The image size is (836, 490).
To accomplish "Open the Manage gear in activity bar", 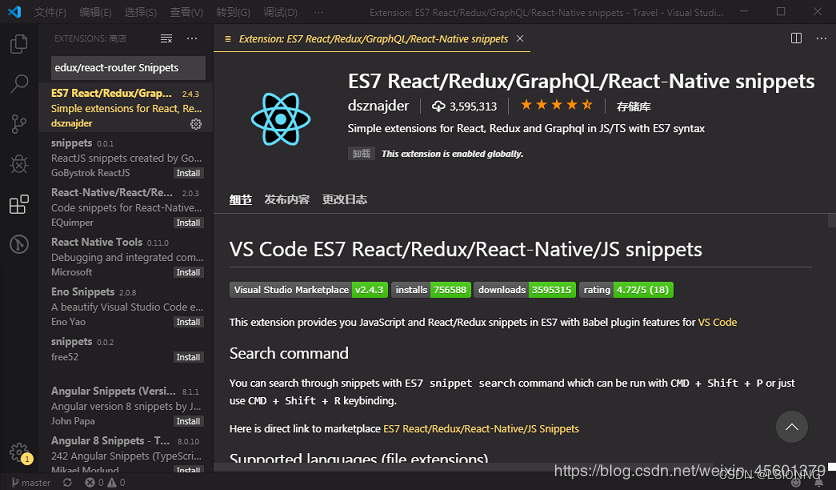I will pos(19,452).
